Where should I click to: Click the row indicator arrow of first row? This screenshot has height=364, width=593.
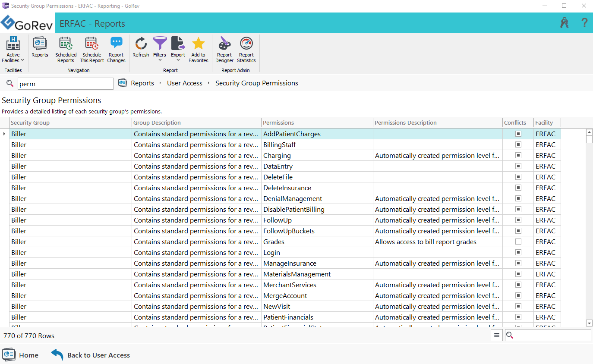point(4,134)
